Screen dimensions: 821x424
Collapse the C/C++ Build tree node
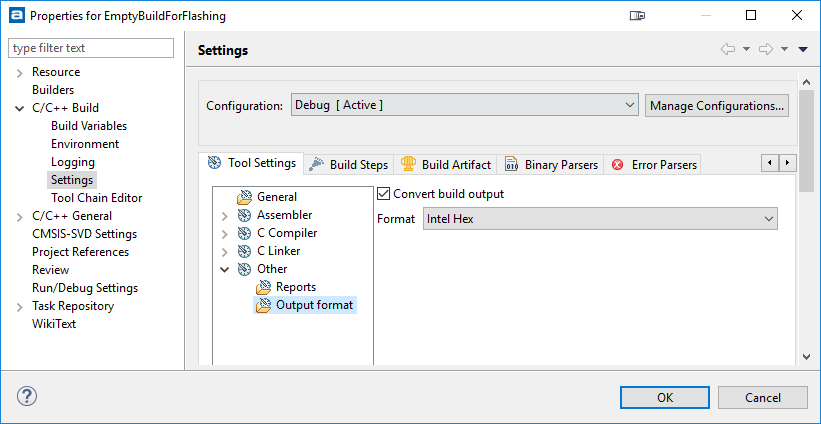(x=20, y=108)
